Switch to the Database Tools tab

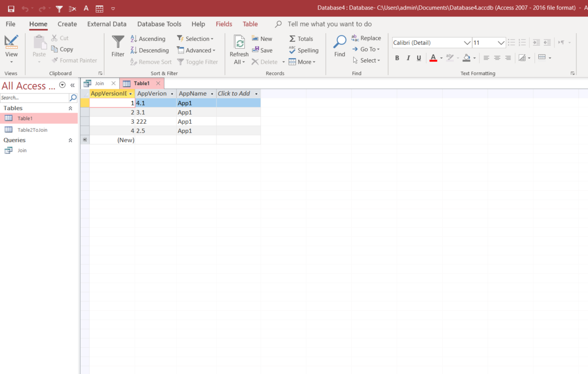159,24
